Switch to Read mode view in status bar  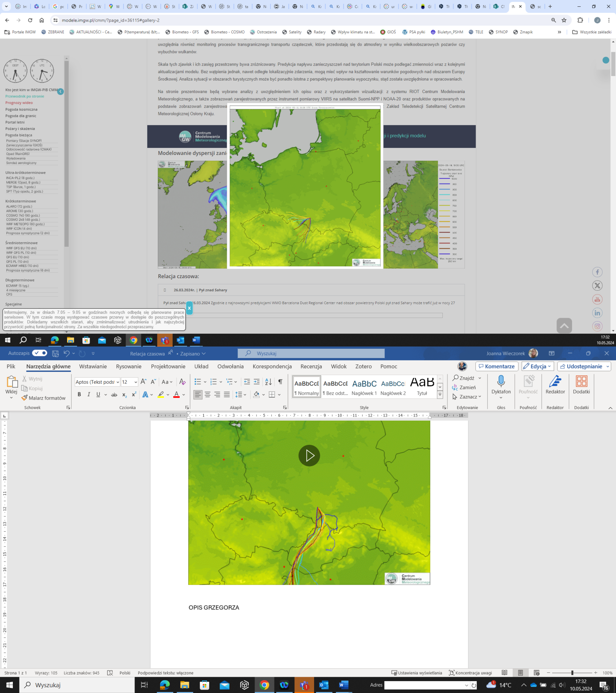point(504,673)
